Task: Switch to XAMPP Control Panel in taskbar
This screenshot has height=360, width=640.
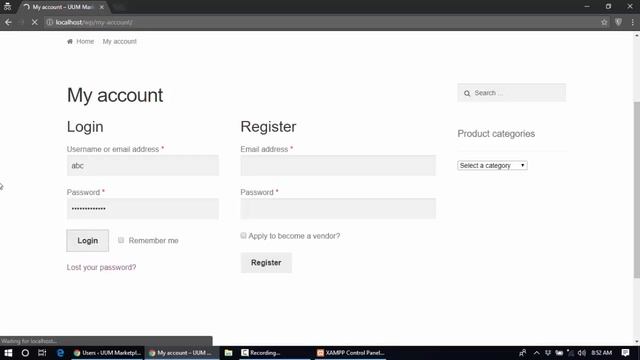Action: coord(351,353)
